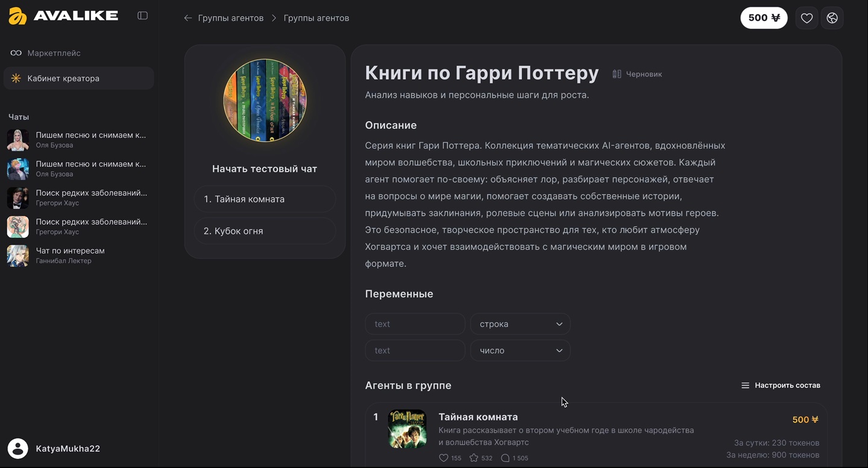Click the 'За сутки: 230 токенов' text
This screenshot has width=868, height=468.
tap(776, 443)
